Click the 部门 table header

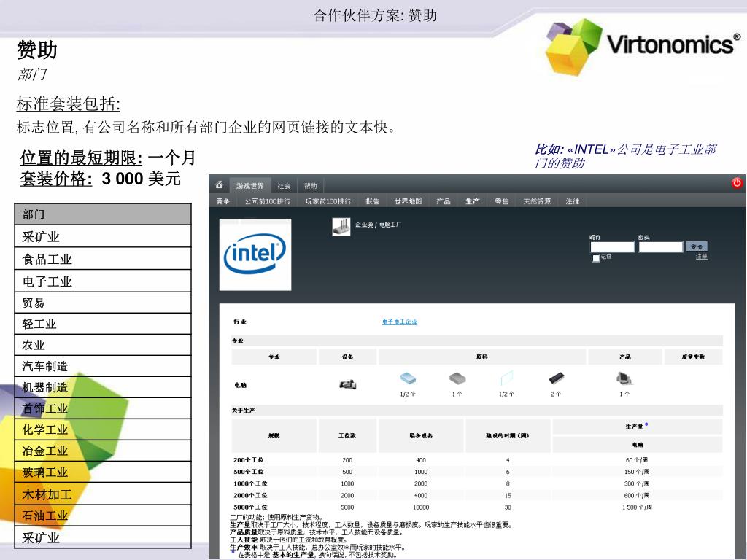coord(103,214)
